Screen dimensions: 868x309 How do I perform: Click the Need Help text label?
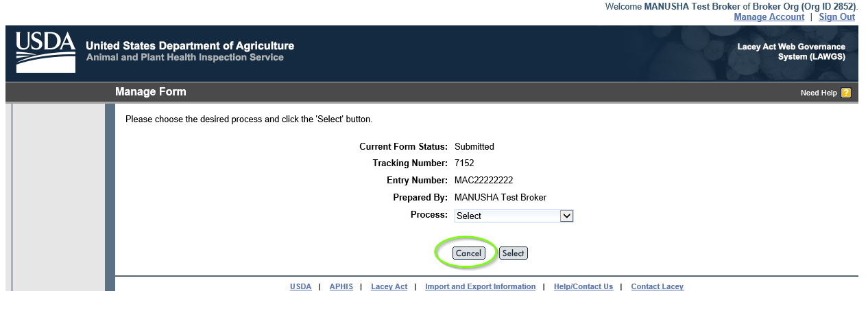click(x=818, y=93)
